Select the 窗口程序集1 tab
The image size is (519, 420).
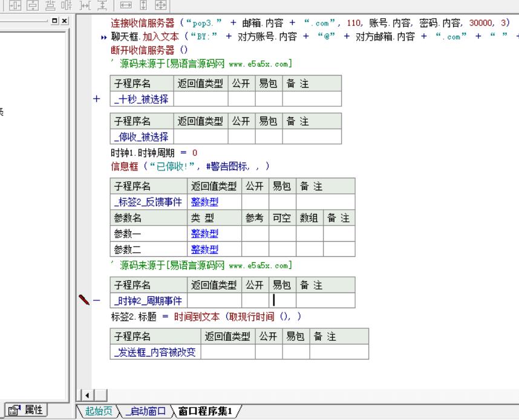tap(204, 412)
